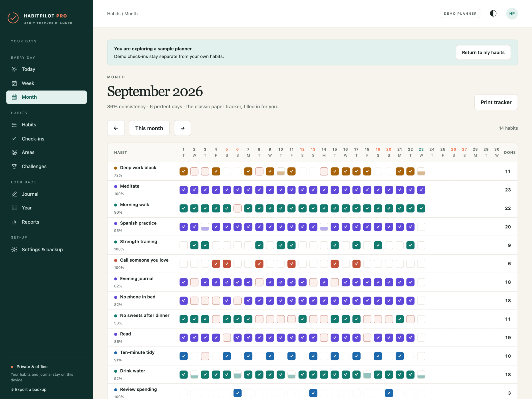
Task: Click the HabitPilot Pro logo icon
Action: [x=13, y=18]
